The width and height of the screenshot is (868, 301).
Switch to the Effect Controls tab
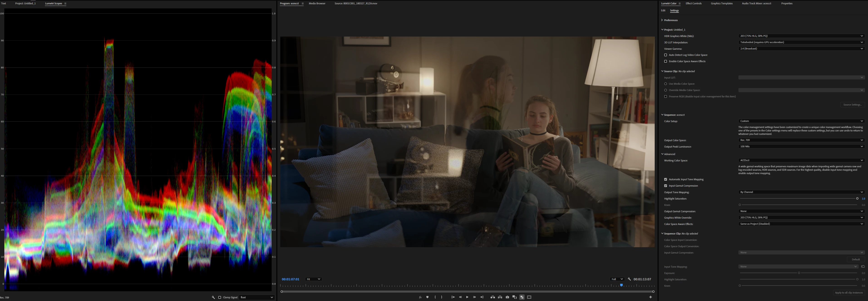pos(693,3)
